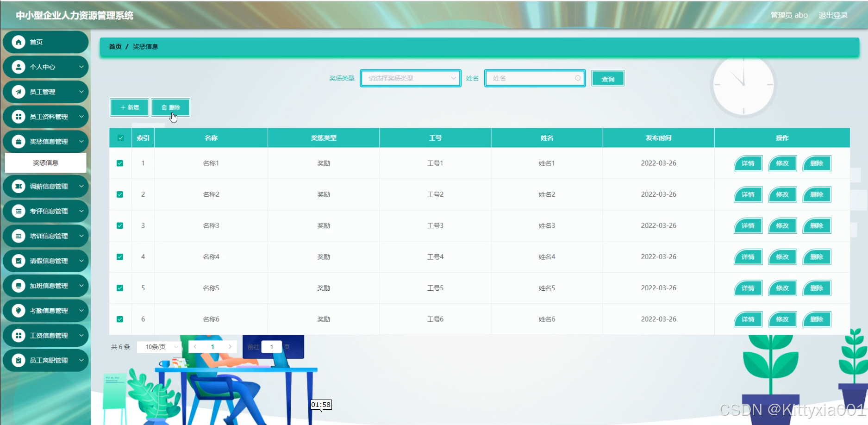Click the 首页 breadcrumb link
This screenshot has height=425, width=868.
point(115,47)
